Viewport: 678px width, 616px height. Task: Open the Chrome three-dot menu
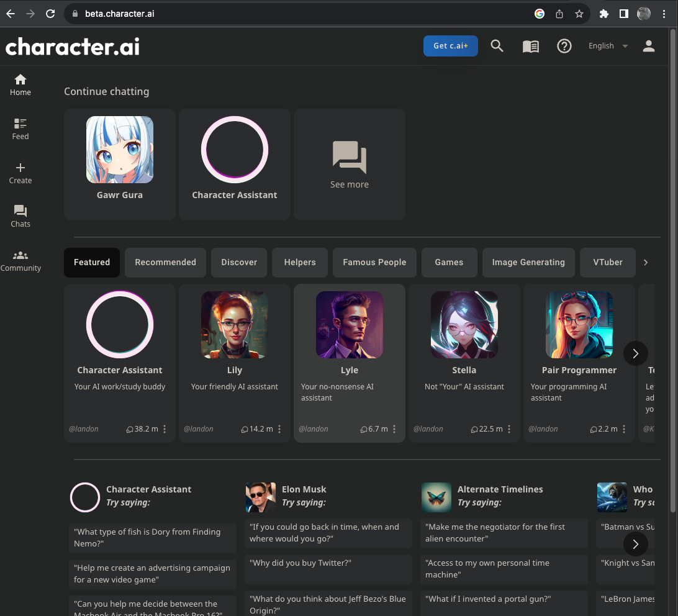point(664,14)
